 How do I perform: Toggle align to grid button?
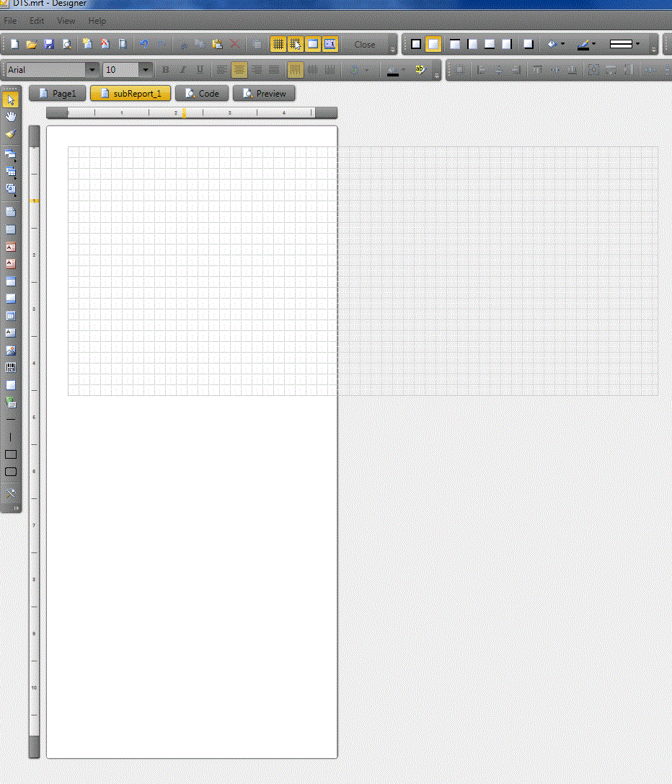click(296, 44)
